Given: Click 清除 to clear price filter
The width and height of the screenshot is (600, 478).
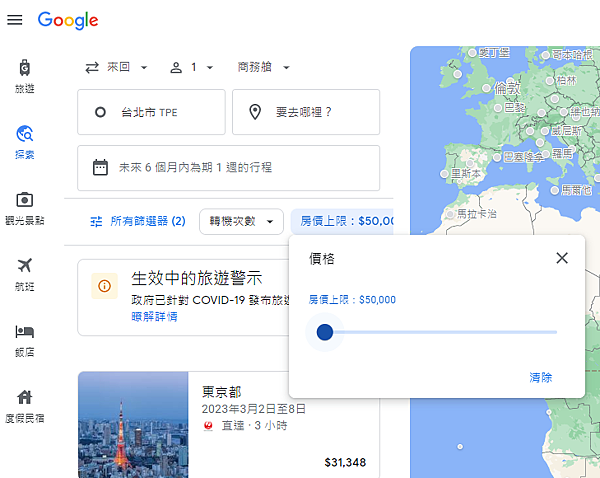Looking at the screenshot, I should pos(541,377).
